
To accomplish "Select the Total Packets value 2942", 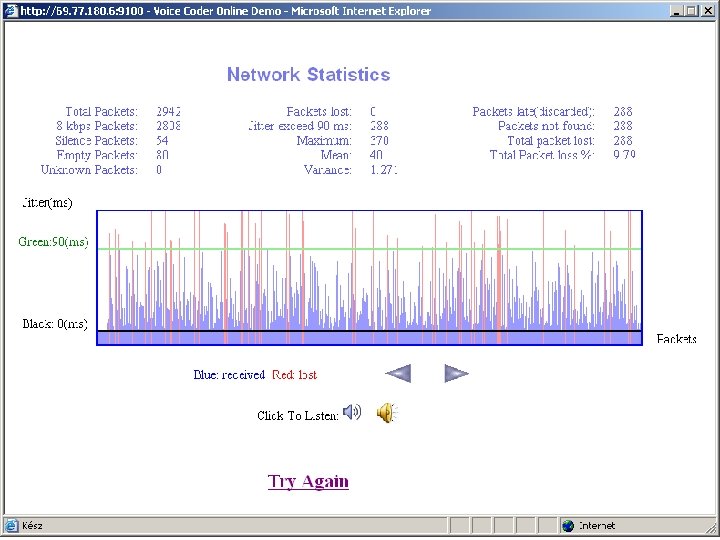I will [168, 112].
